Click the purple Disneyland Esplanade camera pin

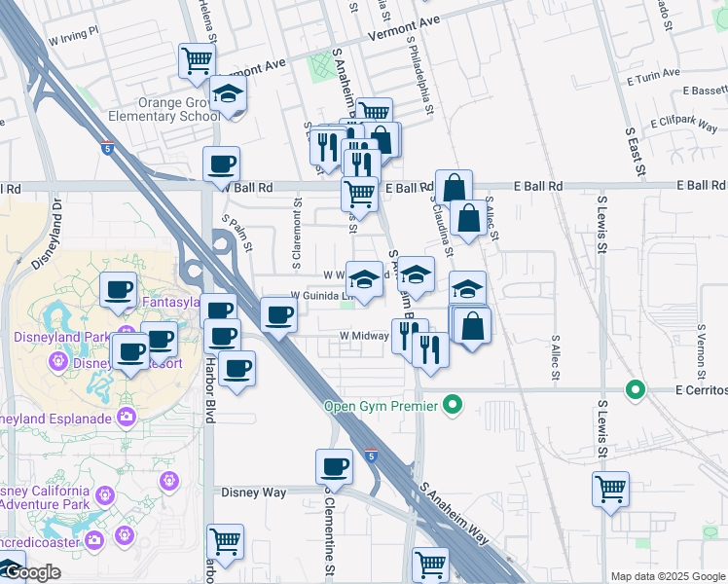(127, 418)
